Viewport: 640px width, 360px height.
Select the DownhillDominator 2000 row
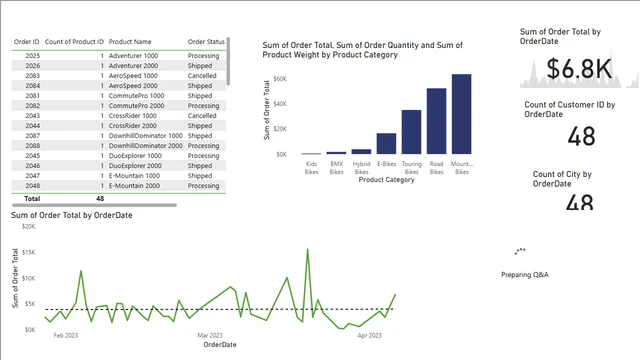tap(118, 146)
